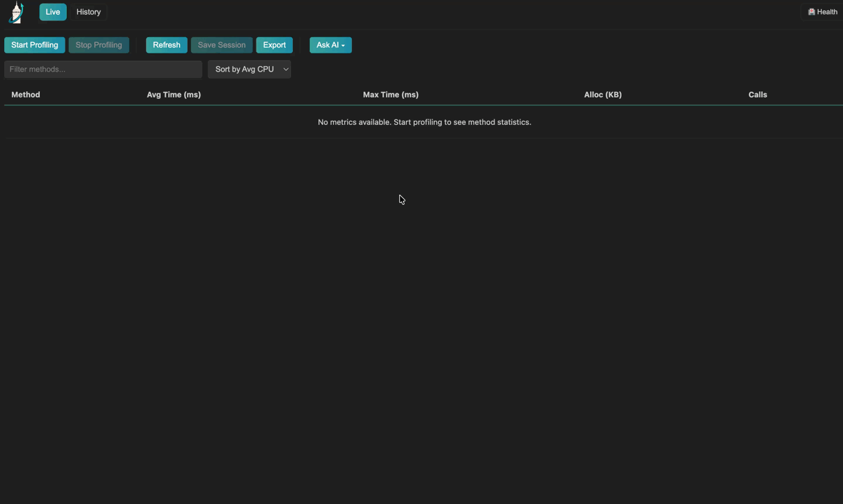The width and height of the screenshot is (843, 504).
Task: Open the Health status badge
Action: click(x=821, y=11)
